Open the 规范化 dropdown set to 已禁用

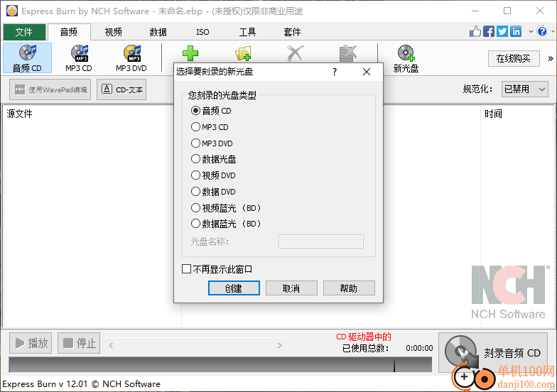(x=525, y=89)
